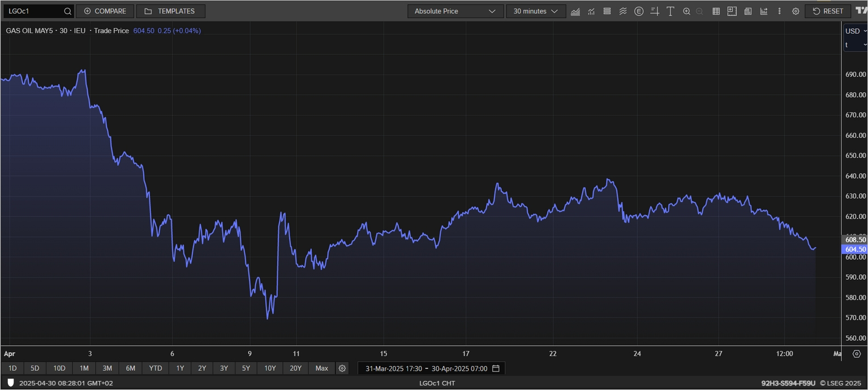Open the data table grid icon
Screen dimensions: 868x390
(x=716, y=11)
